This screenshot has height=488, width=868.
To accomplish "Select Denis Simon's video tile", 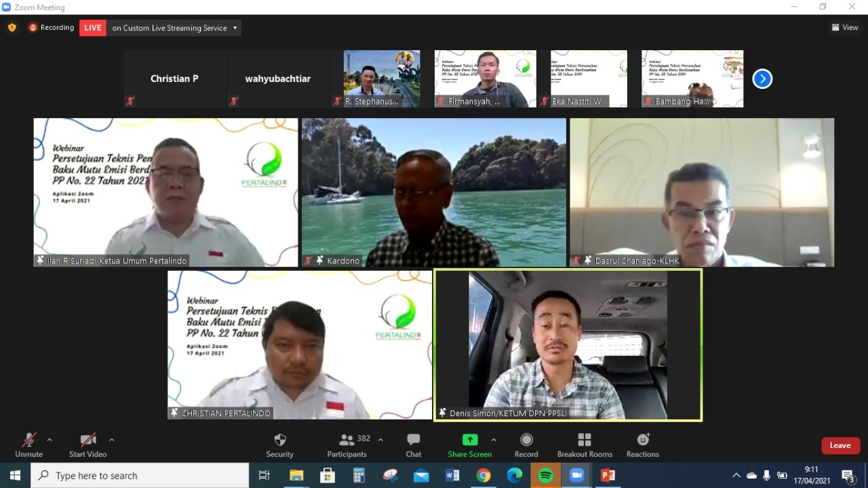I will click(568, 344).
